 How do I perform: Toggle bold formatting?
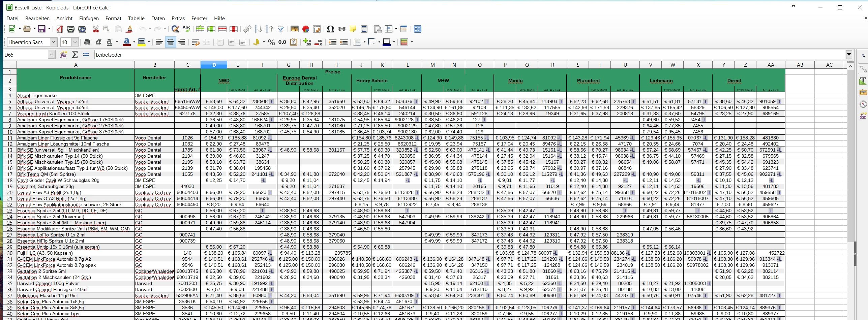(x=87, y=42)
